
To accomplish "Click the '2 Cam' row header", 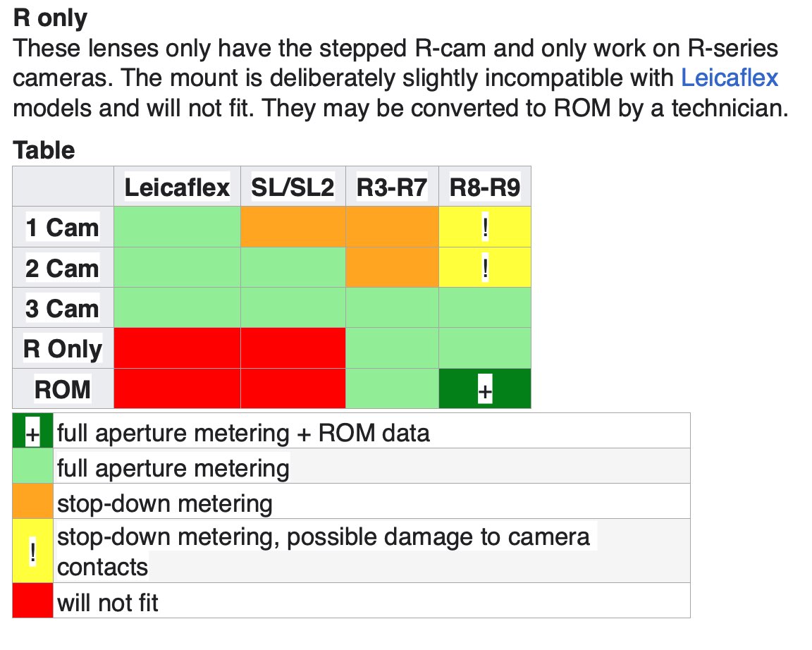I will (63, 269).
